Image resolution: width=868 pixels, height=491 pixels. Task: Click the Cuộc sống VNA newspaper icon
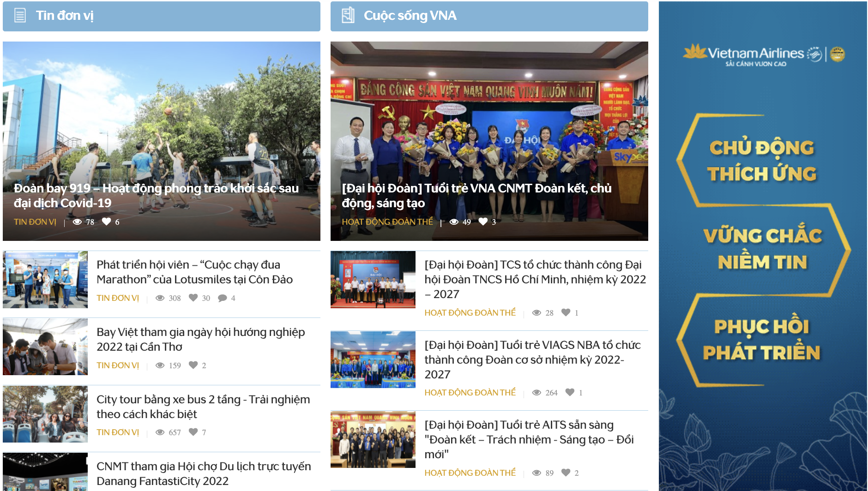(348, 16)
